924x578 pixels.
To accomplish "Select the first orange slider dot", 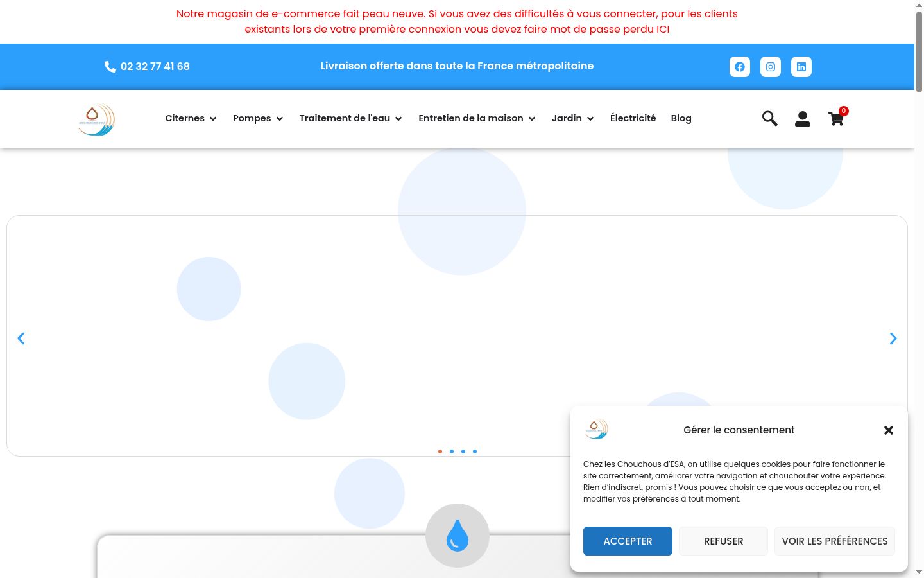I will pos(440,451).
